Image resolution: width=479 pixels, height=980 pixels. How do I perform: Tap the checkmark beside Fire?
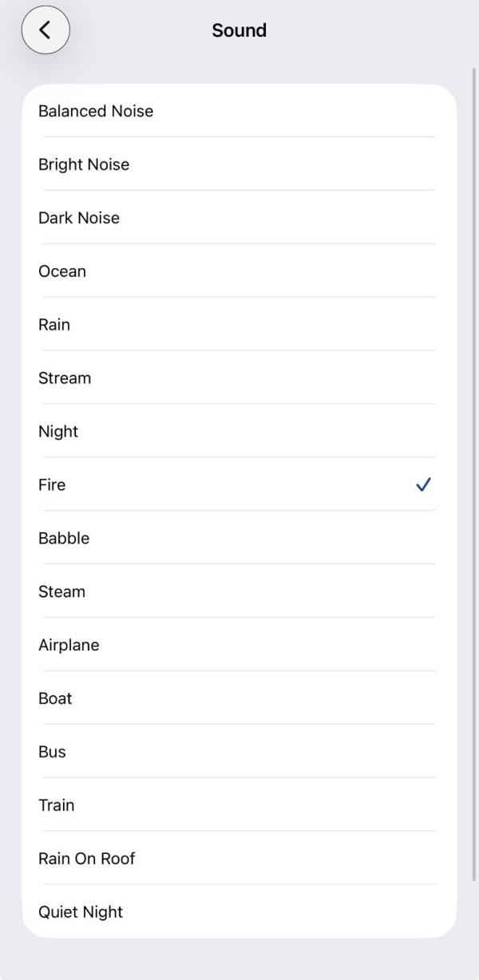423,484
